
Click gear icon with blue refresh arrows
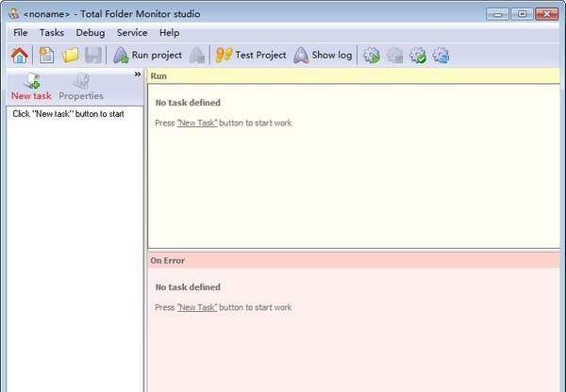441,56
